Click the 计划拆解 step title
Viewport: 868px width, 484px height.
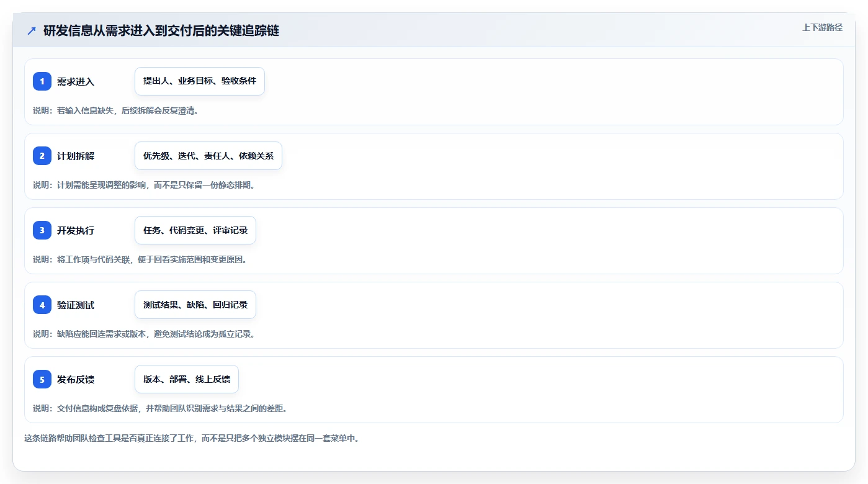point(76,156)
